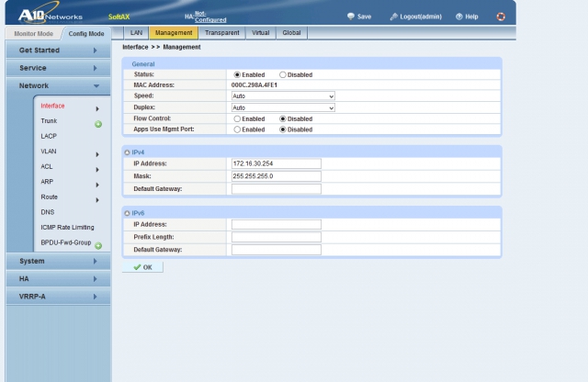
Task: Click green add icon next to Trunk
Action: coord(98,124)
